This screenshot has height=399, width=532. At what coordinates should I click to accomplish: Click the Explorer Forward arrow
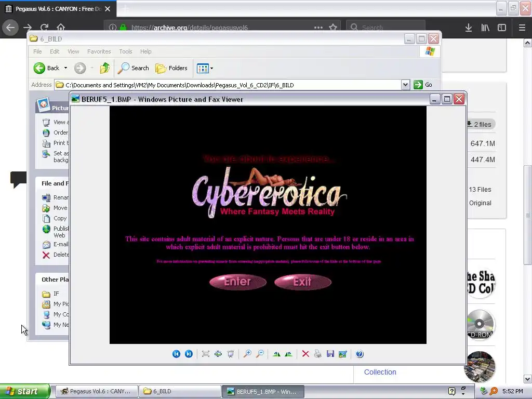[x=80, y=68]
